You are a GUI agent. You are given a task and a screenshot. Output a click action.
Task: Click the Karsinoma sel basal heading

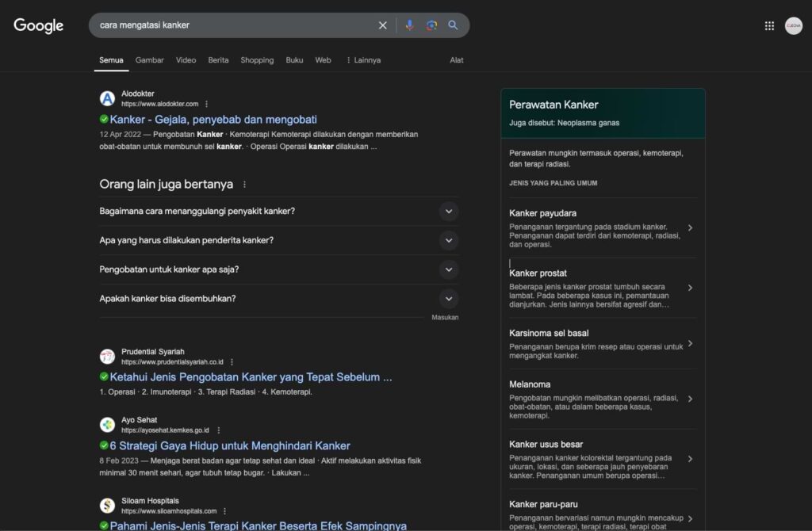coord(549,334)
